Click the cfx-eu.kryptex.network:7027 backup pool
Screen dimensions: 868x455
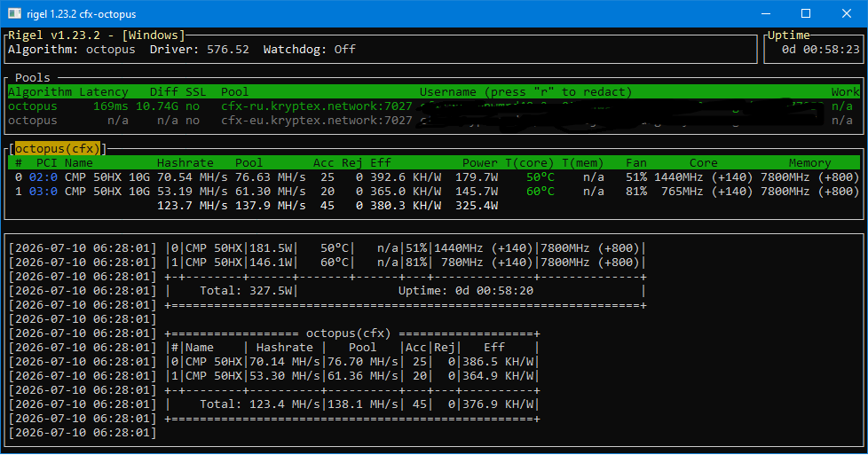click(x=317, y=120)
